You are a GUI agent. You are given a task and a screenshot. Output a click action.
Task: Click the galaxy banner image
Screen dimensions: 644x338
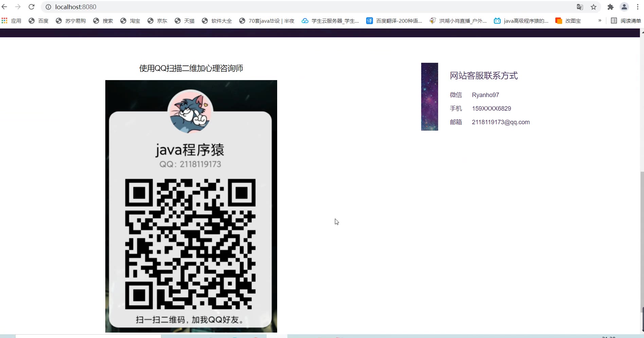click(x=430, y=97)
